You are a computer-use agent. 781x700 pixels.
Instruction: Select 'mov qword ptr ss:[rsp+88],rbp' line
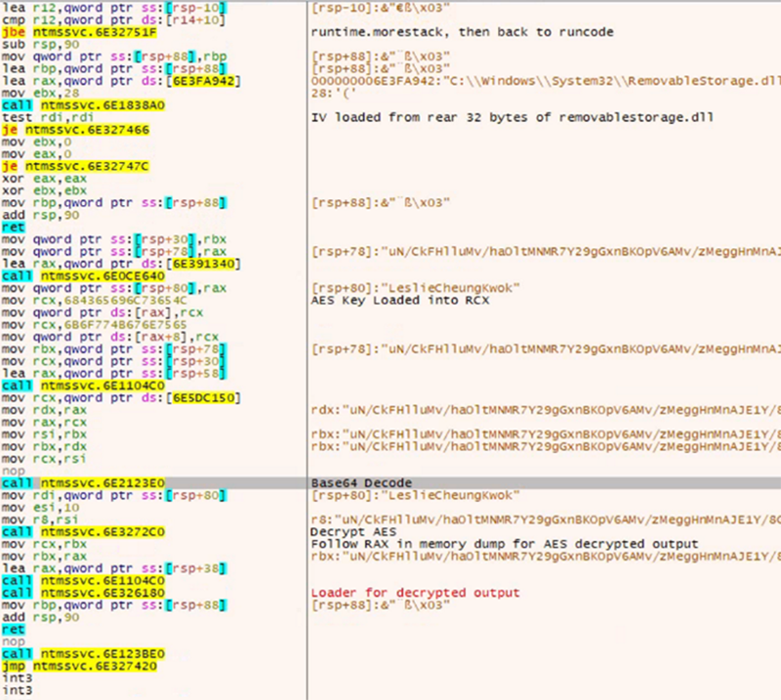pos(114,57)
